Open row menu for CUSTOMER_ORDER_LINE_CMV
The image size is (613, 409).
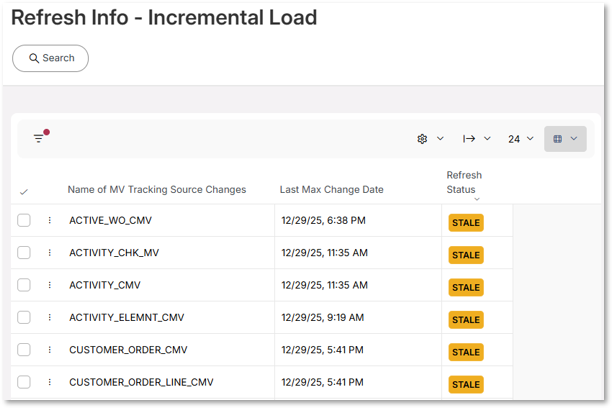click(x=50, y=382)
